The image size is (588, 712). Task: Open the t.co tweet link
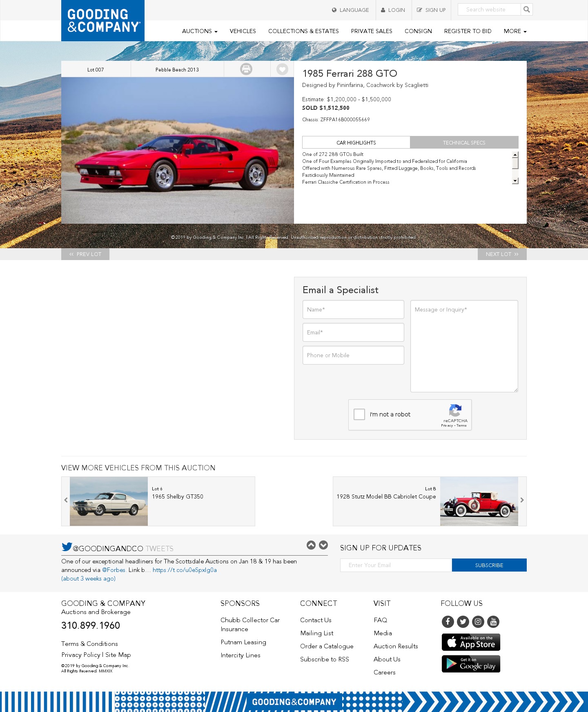tap(185, 570)
